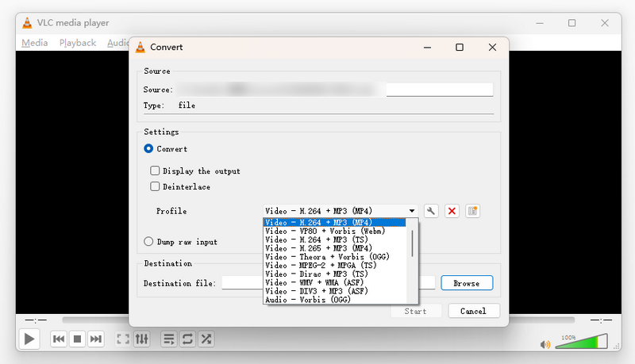Enable the Deinterlace checkbox
The image size is (635, 364).
[155, 186]
